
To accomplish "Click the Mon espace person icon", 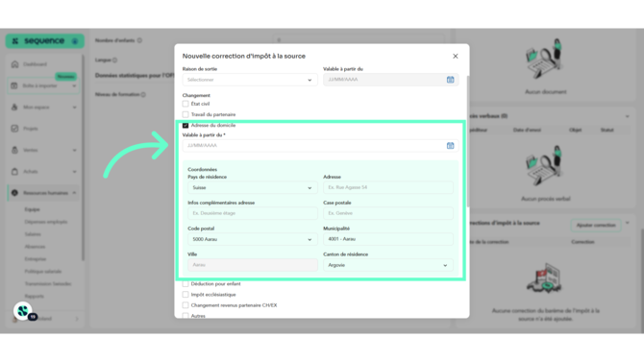I will coord(14,108).
